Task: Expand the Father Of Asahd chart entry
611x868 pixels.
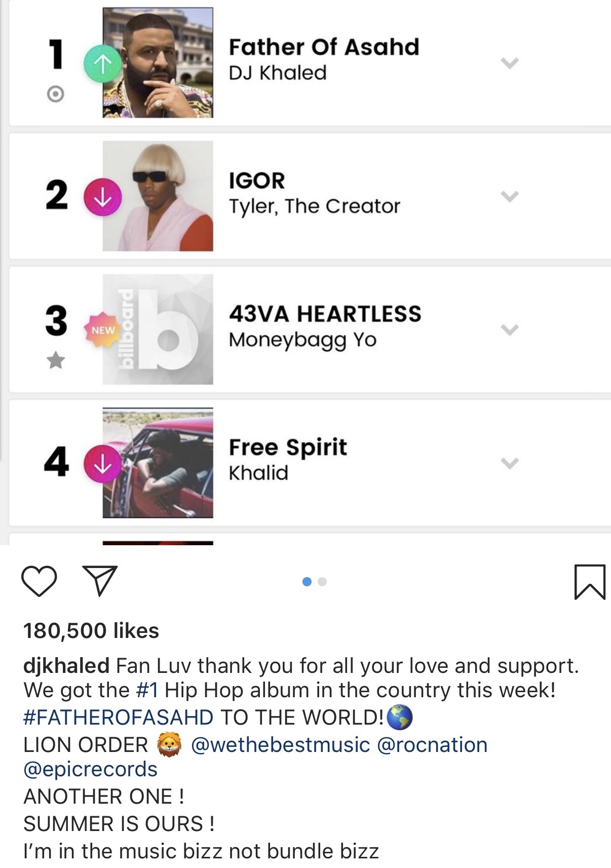Action: tap(509, 63)
